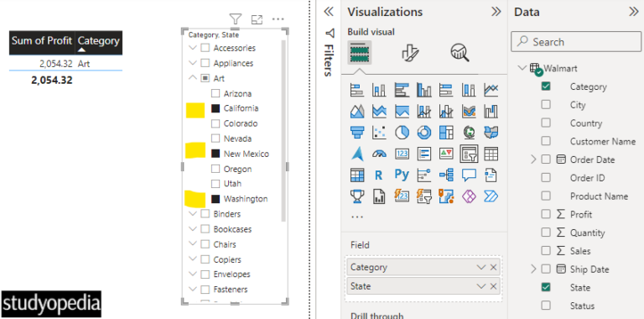Uncheck California in the slicer
644x319 pixels.
(x=216, y=108)
